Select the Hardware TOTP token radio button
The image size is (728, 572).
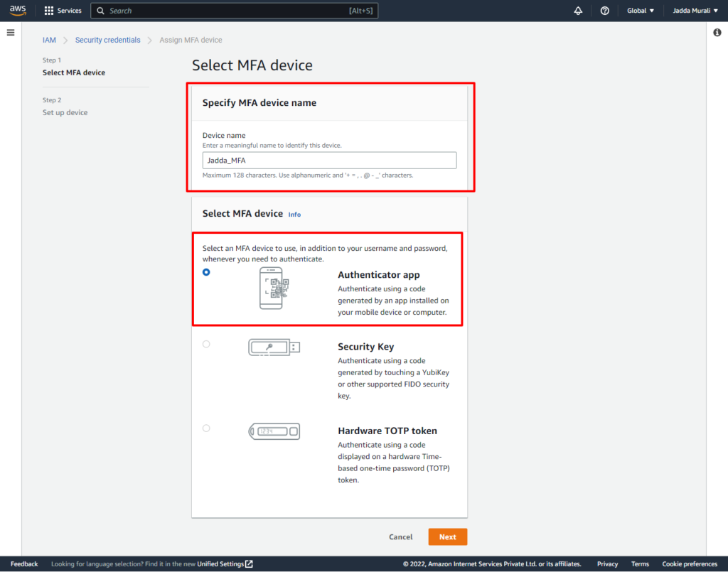206,428
